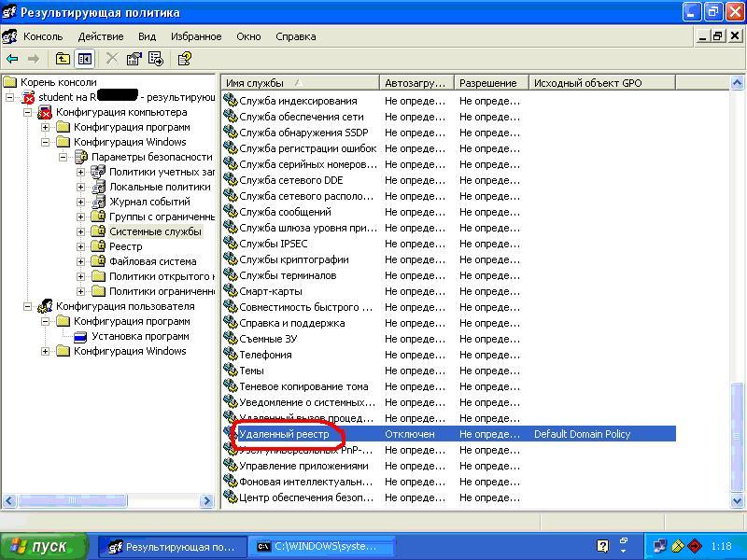Click the Установка программ icon
The width and height of the screenshot is (747, 560).
[x=80, y=336]
